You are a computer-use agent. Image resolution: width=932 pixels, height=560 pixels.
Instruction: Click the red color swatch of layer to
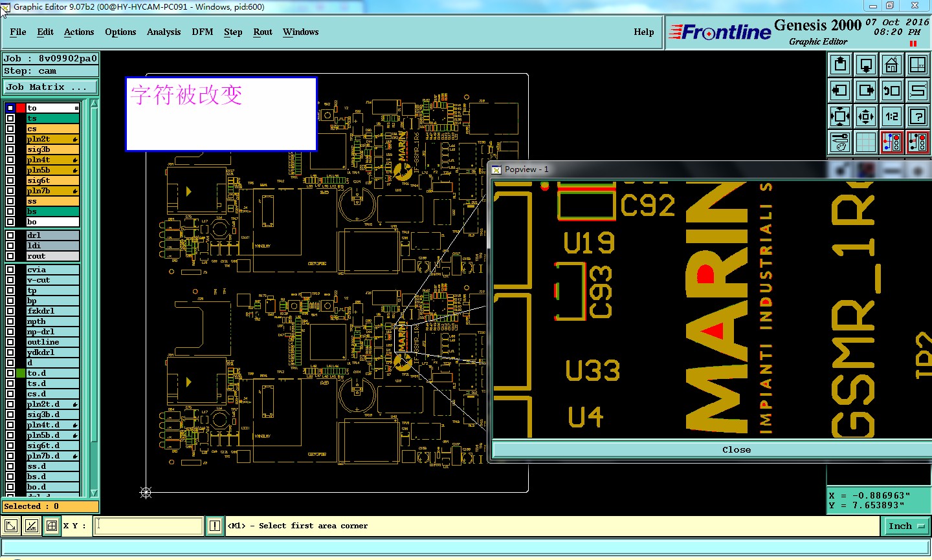(x=21, y=108)
